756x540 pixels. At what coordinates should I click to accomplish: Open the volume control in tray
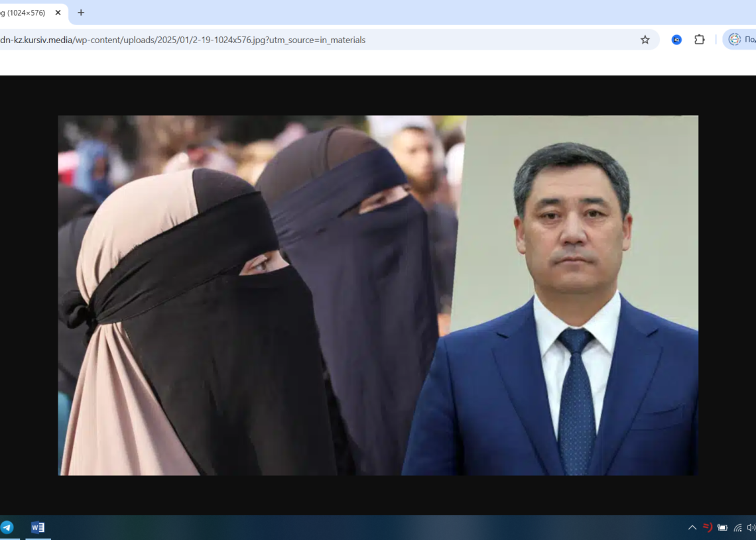click(751, 527)
